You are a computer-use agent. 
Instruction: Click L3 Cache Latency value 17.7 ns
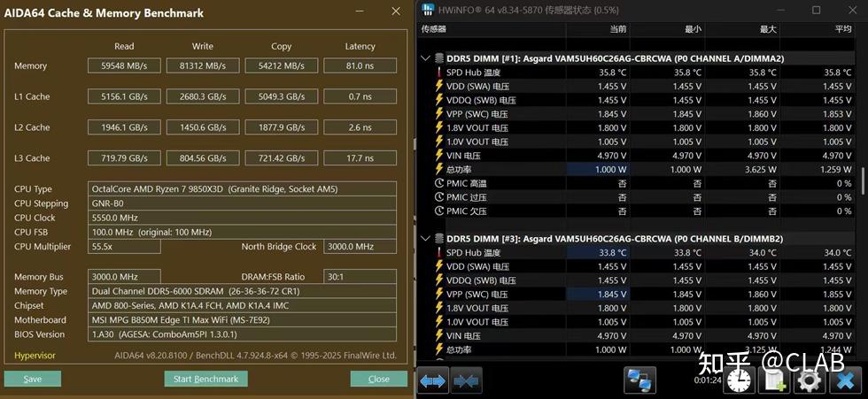(x=360, y=158)
